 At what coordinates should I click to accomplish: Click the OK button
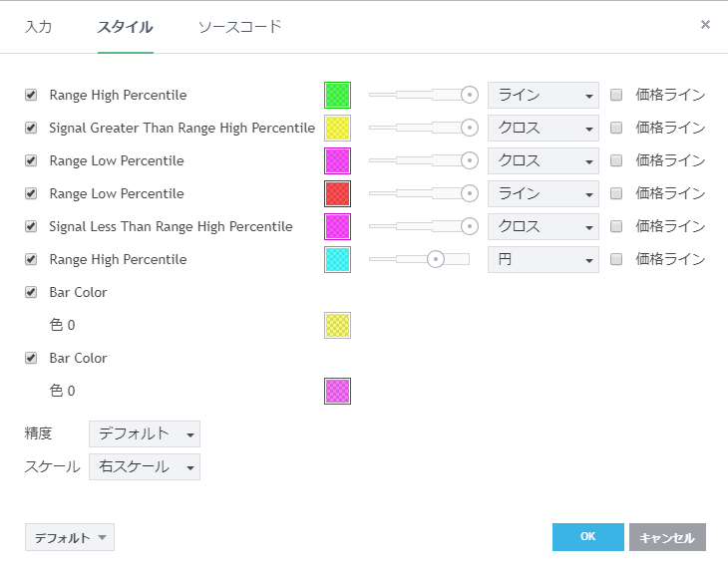587,537
